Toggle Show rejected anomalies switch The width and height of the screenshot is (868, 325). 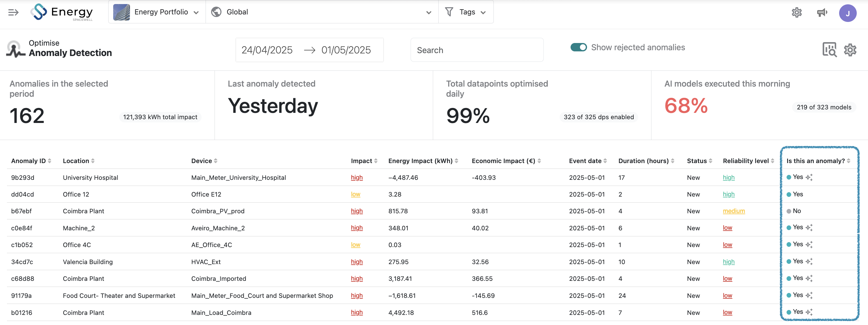tap(579, 48)
